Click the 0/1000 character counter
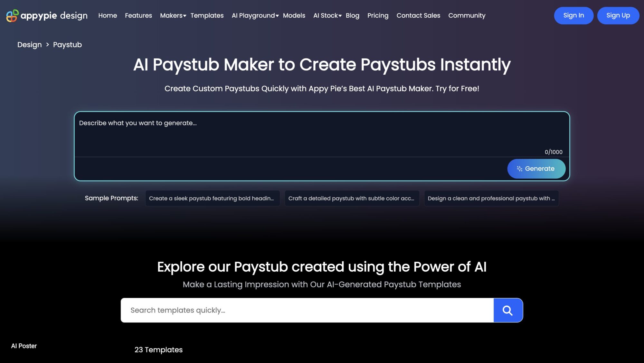Image resolution: width=644 pixels, height=363 pixels. coord(554,152)
